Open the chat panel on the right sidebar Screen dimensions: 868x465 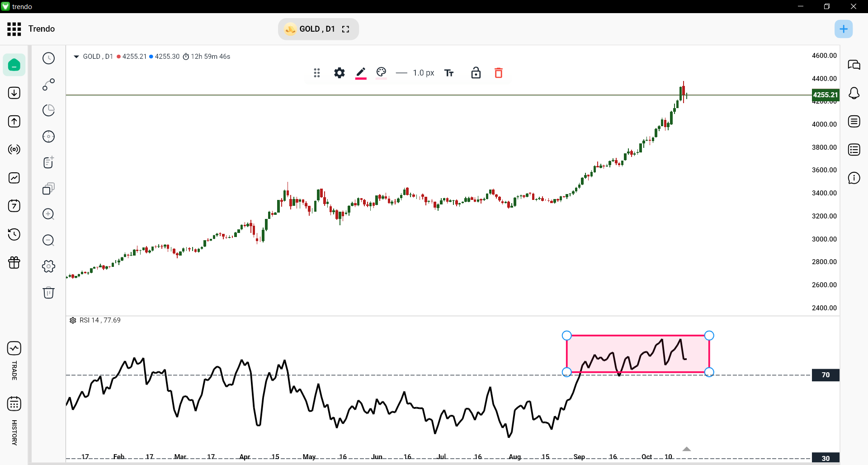[854, 65]
